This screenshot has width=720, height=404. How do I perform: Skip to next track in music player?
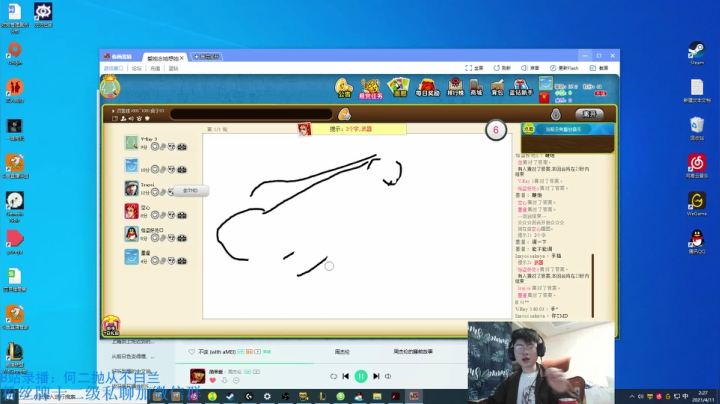point(376,376)
